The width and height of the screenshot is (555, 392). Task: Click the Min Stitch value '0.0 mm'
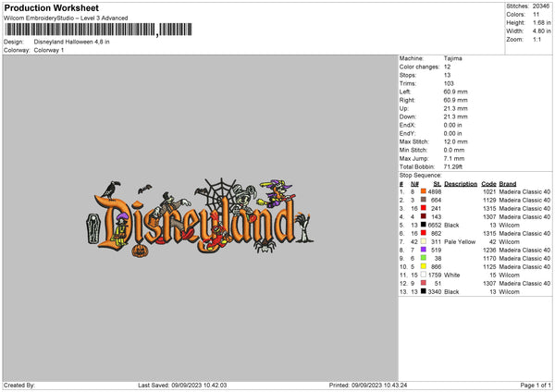pyautogui.click(x=454, y=150)
